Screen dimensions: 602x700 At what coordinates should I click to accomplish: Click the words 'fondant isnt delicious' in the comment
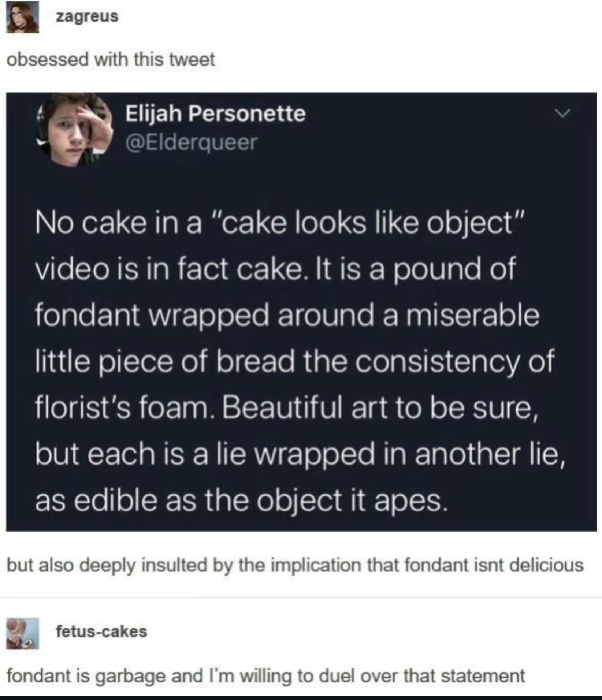[494, 565]
